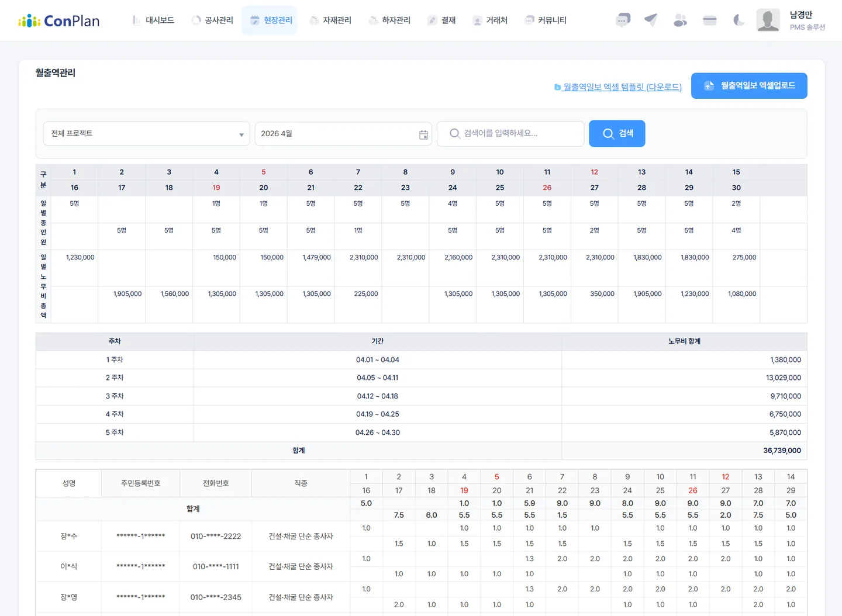Open the user profile avatar
The height and width of the screenshot is (616, 842).
[768, 20]
